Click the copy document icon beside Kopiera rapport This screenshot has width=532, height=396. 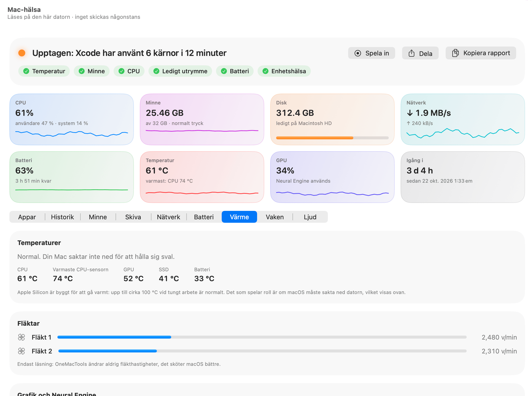coord(456,53)
